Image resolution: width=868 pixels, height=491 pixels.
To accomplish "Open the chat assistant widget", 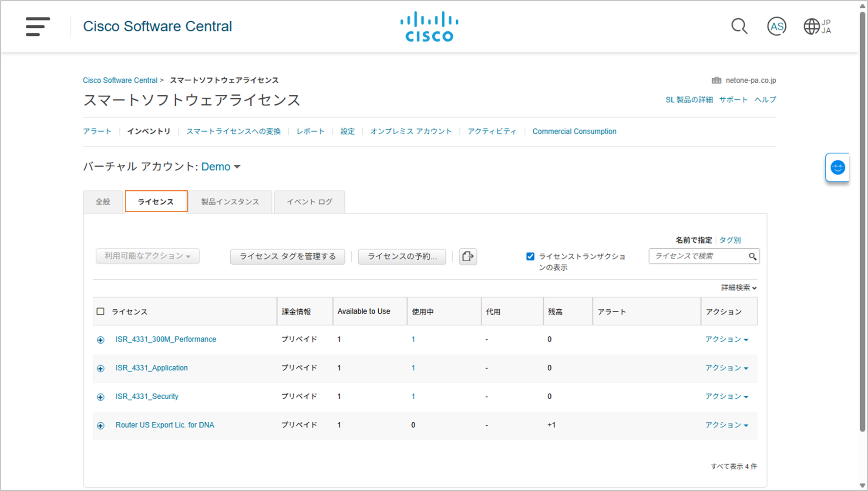I will 838,167.
